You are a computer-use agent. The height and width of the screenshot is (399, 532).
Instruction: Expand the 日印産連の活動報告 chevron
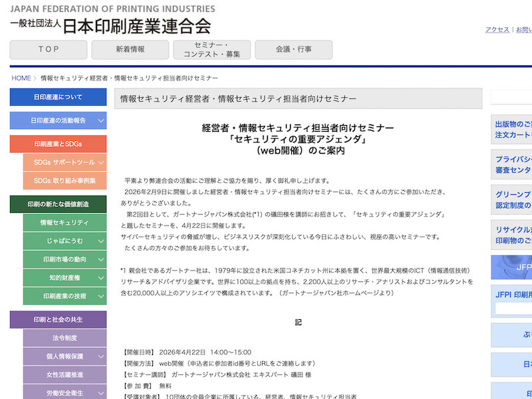[x=101, y=121]
